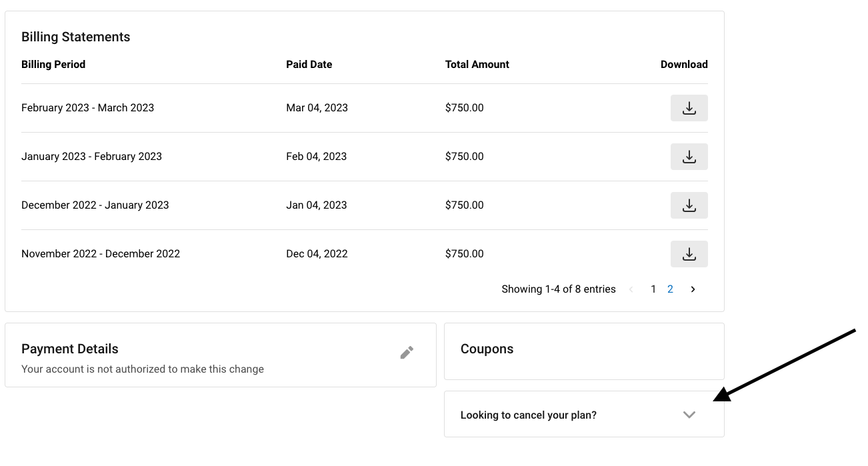This screenshot has width=868, height=466.
Task: Click the previous page arrow in pagination
Action: (631, 289)
